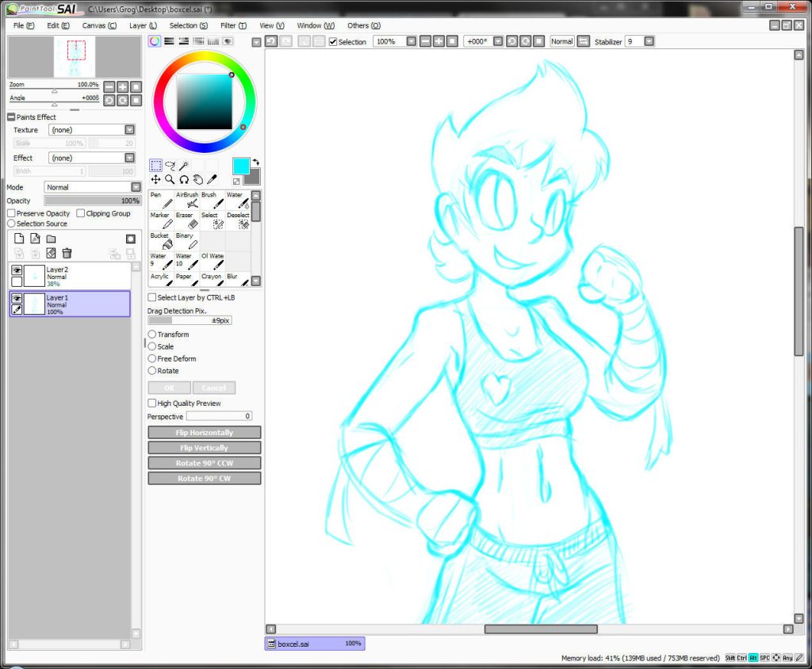Activate the magic wand selection tool
The width and height of the screenshot is (812, 669).
pyautogui.click(x=183, y=166)
